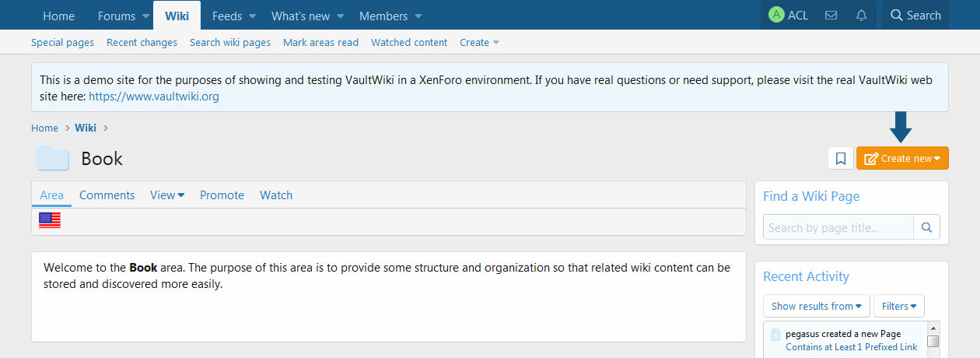Open Search in the top navigation
This screenshot has height=358, width=980.
915,16
